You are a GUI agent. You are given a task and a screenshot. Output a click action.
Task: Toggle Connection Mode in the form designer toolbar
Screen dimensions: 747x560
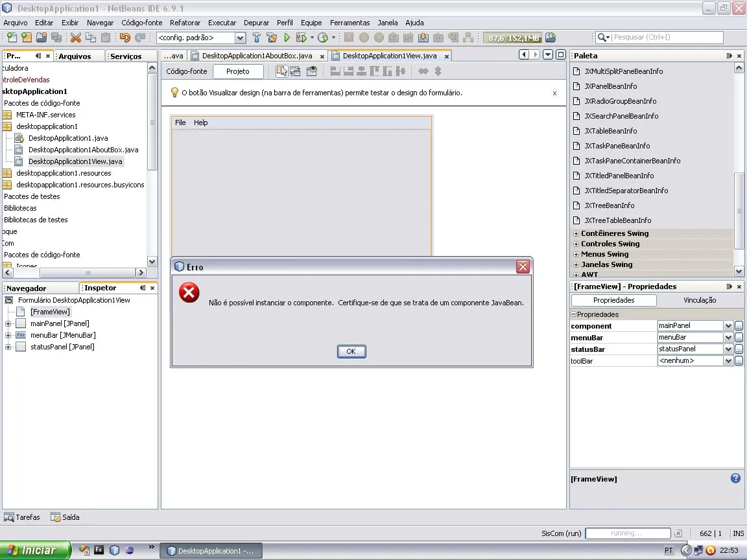point(296,71)
